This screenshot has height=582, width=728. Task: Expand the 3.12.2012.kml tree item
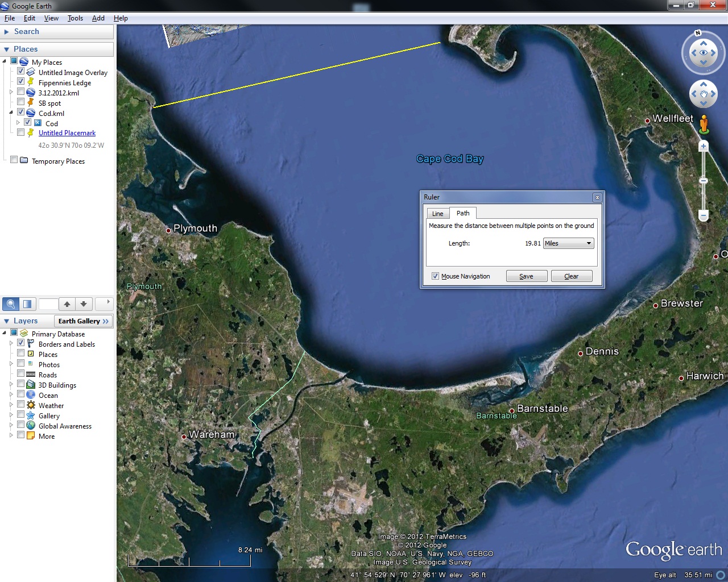tap(10, 92)
